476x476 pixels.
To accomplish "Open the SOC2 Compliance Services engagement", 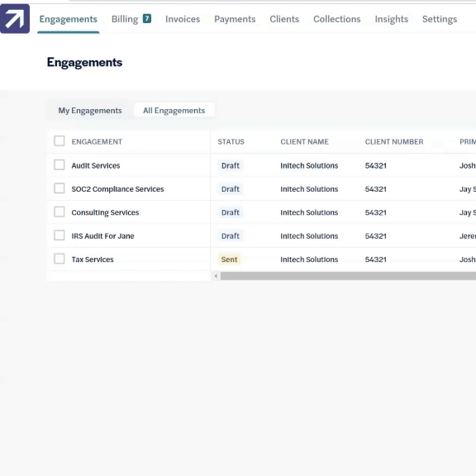I will (118, 189).
